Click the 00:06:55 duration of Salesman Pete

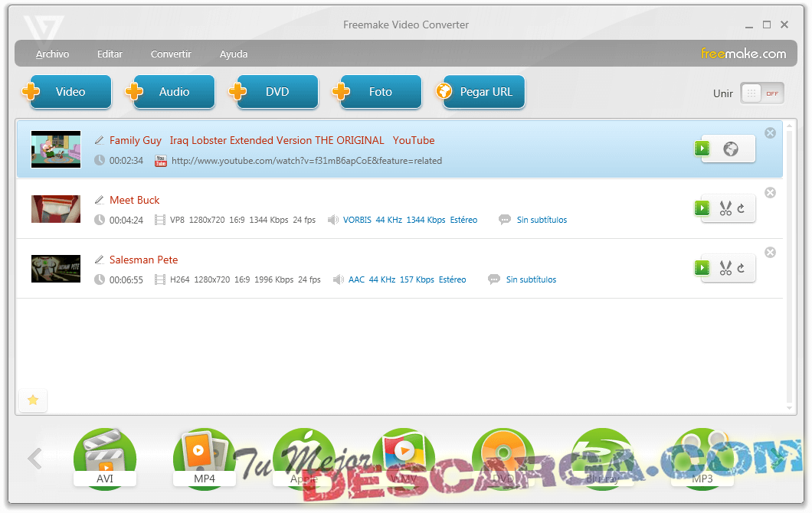point(126,279)
